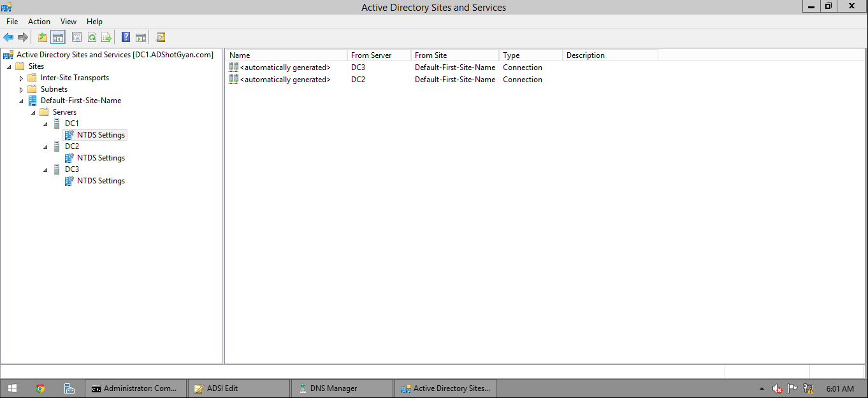Switch to Administrator Command Prompt taskbar button
868x398 pixels.
136,388
